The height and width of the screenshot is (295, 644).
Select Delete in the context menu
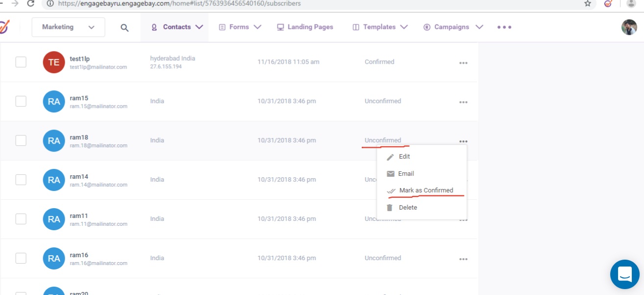pyautogui.click(x=407, y=208)
